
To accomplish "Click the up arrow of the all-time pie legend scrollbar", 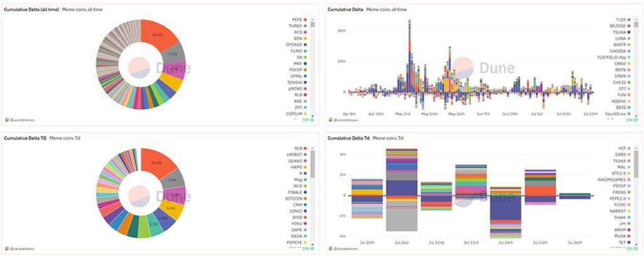I will (313, 18).
